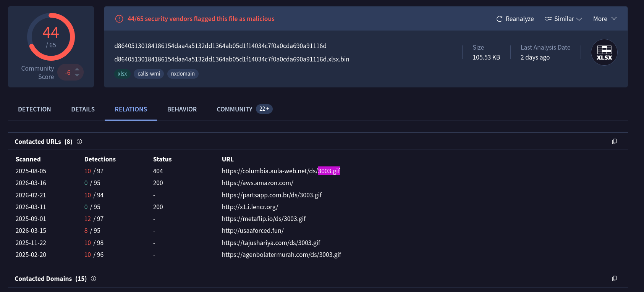Open the usaaforced.fun URL entry
Viewport: 644px width, 292px height.
pyautogui.click(x=252, y=231)
